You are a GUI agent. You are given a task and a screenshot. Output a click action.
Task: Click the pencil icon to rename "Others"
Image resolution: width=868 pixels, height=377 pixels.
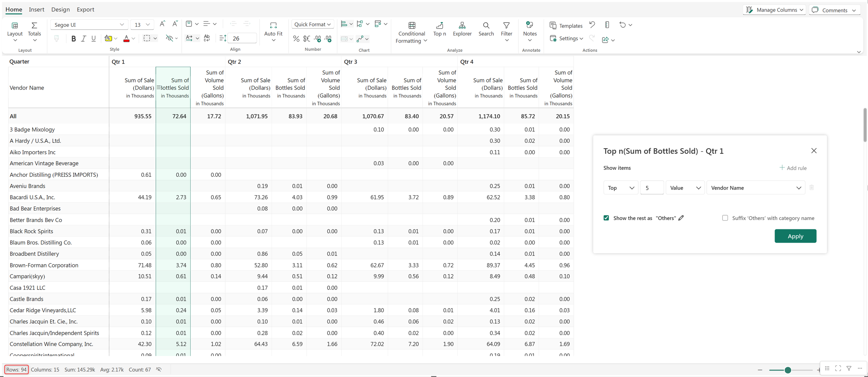click(x=681, y=218)
